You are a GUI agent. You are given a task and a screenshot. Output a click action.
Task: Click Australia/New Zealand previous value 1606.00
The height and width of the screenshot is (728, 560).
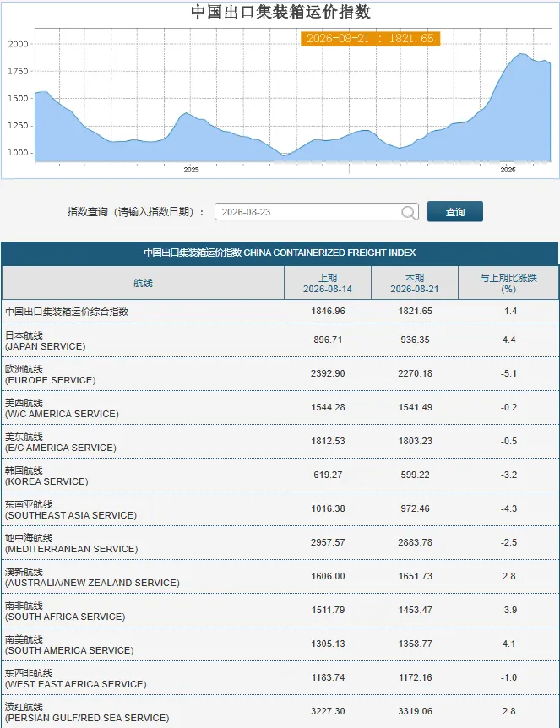click(x=328, y=576)
